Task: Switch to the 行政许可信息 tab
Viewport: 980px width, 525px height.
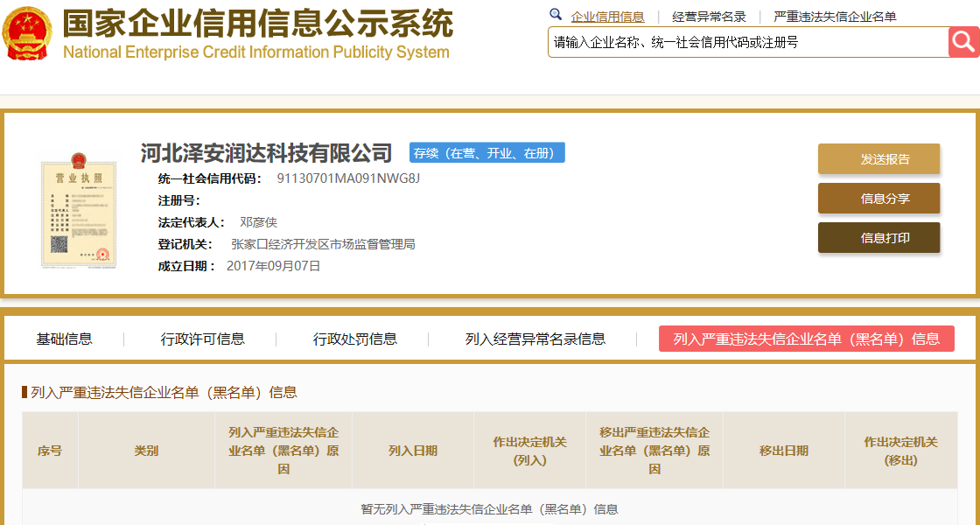Action: tap(202, 339)
